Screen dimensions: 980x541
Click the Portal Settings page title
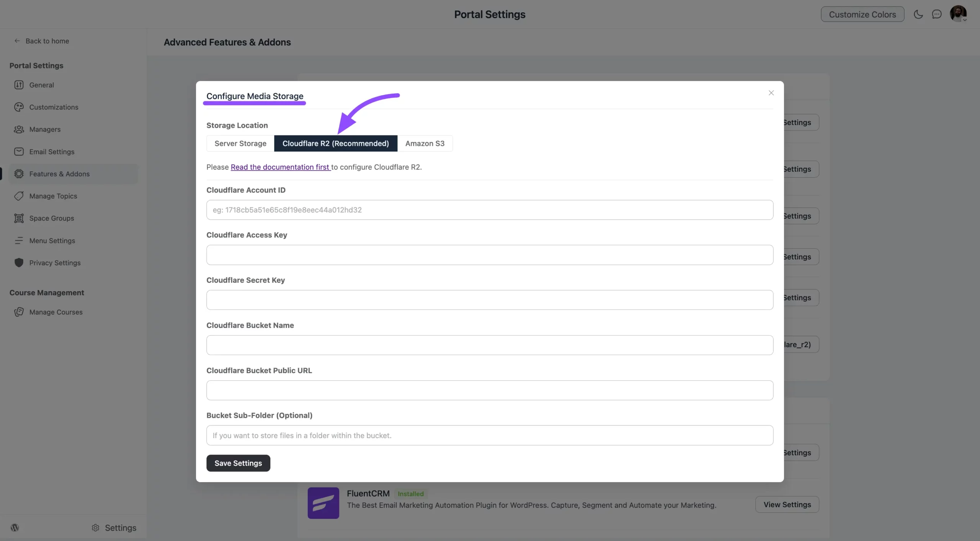pyautogui.click(x=490, y=15)
